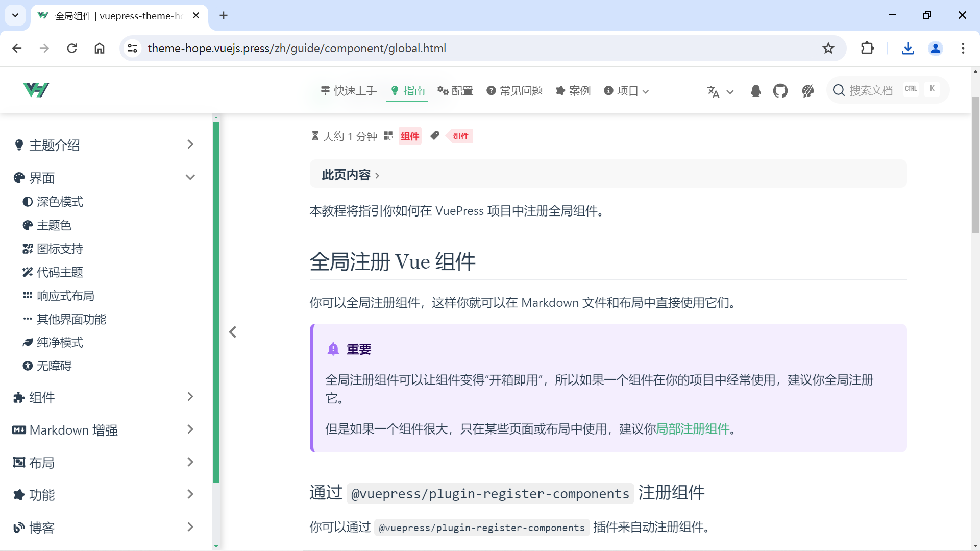Click the page vertical scrollbar thumb
The width and height of the screenshot is (980, 551).
[x=975, y=164]
